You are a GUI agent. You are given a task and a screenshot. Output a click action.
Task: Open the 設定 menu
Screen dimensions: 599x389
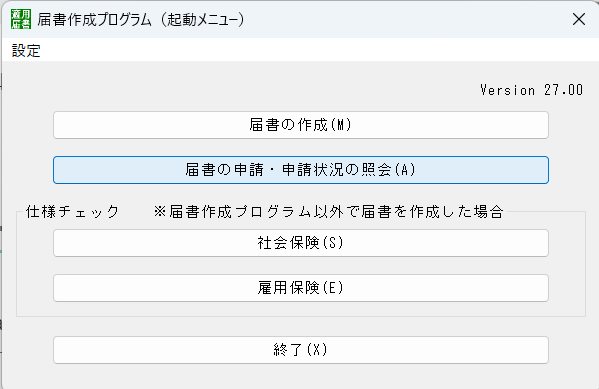tap(26, 50)
